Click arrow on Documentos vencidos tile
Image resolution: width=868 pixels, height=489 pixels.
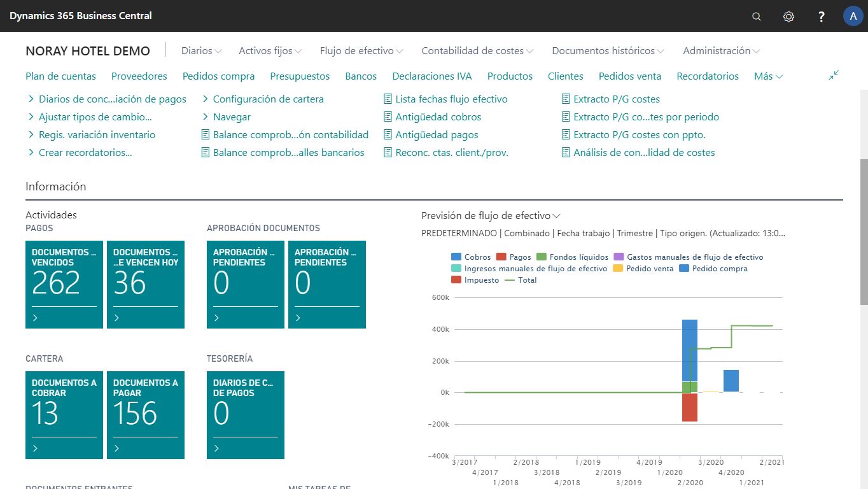click(35, 318)
